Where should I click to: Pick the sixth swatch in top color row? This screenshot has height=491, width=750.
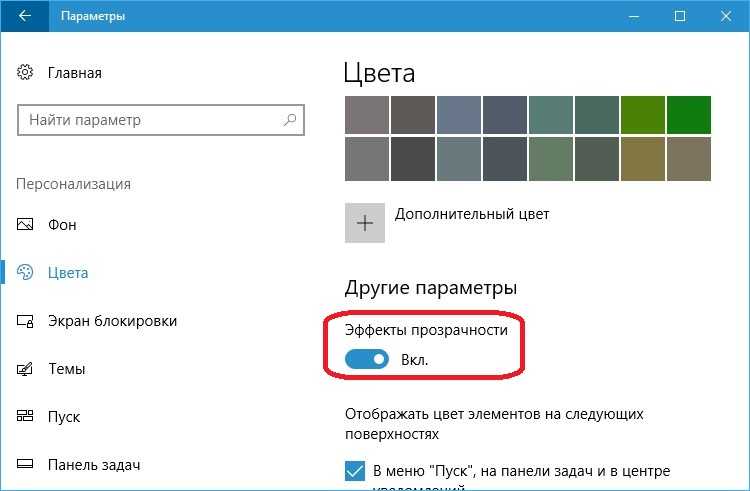(x=596, y=115)
